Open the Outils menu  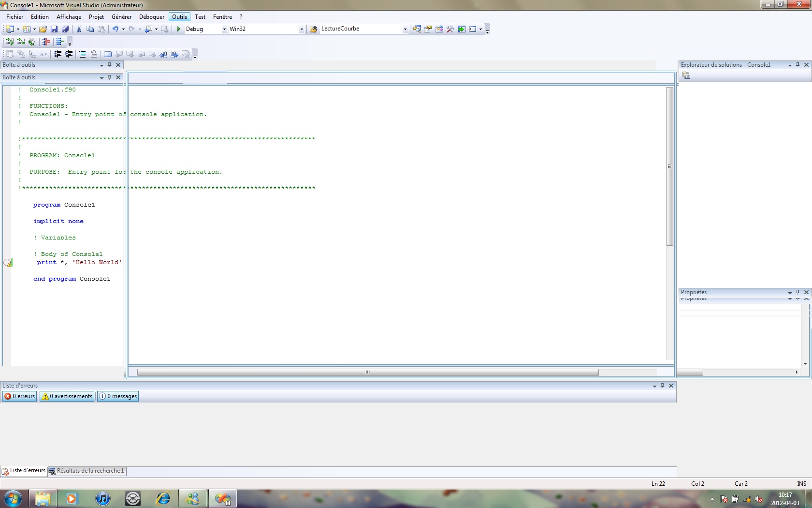coord(179,17)
